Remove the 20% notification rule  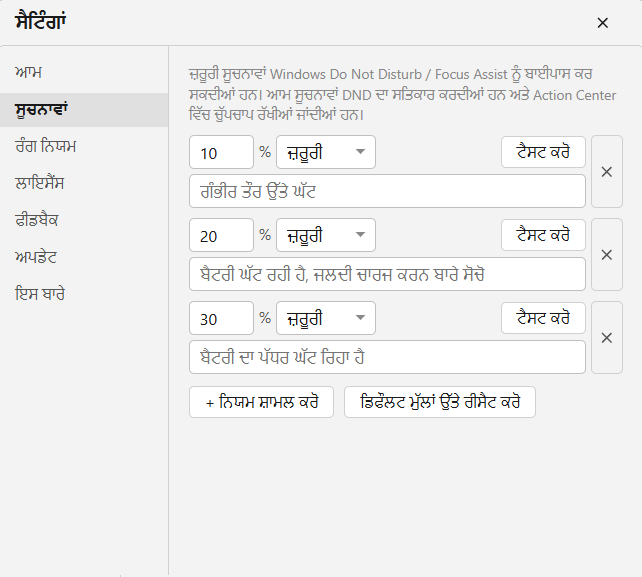tap(607, 255)
